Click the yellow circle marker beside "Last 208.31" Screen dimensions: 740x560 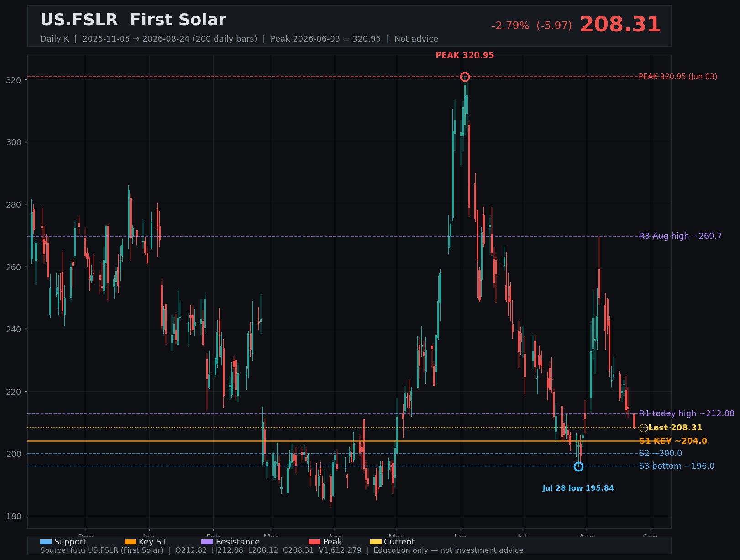tap(644, 428)
